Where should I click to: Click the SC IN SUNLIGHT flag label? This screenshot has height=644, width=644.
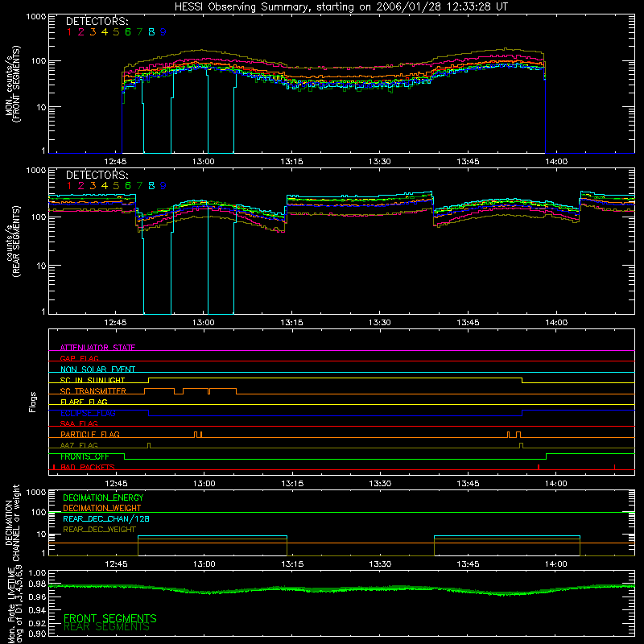[93, 380]
